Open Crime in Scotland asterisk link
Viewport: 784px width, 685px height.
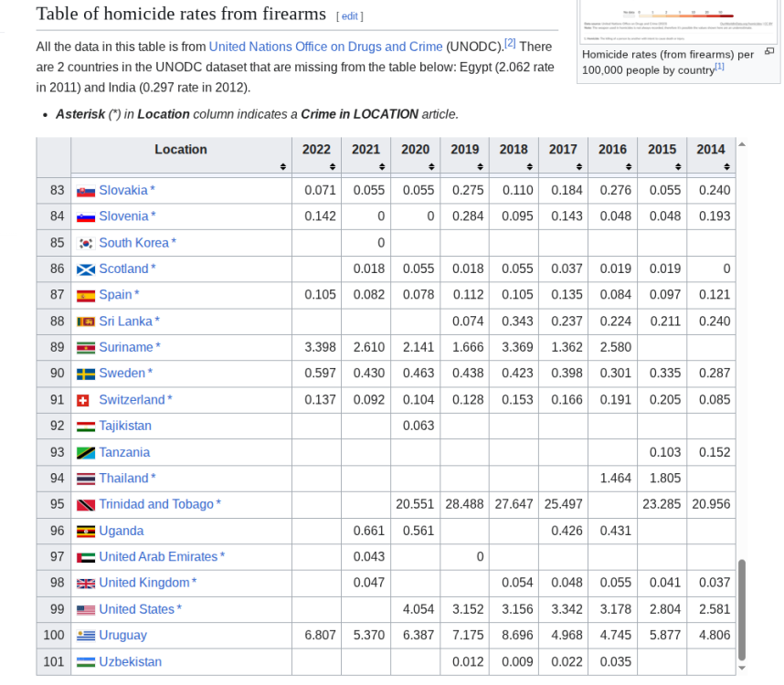[153, 268]
